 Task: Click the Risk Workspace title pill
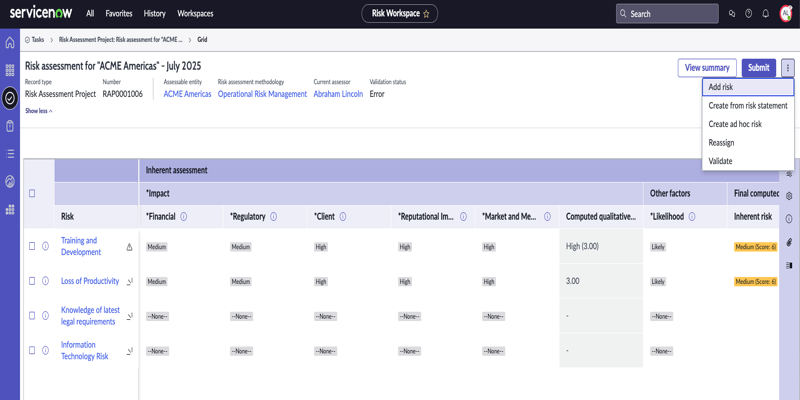tap(399, 14)
